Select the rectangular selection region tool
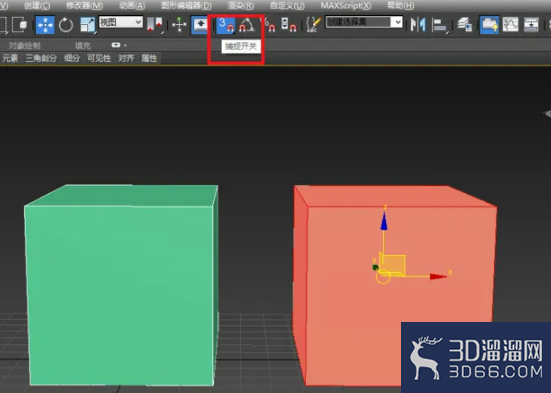 (4, 25)
